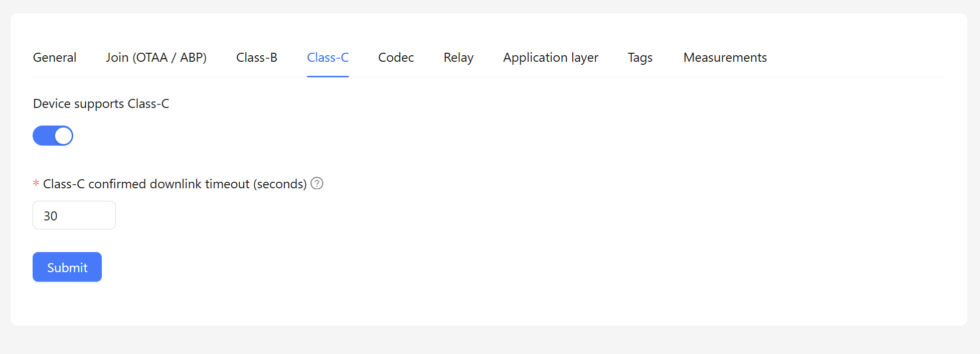
Task: Switch to Application layer tab
Action: [551, 58]
